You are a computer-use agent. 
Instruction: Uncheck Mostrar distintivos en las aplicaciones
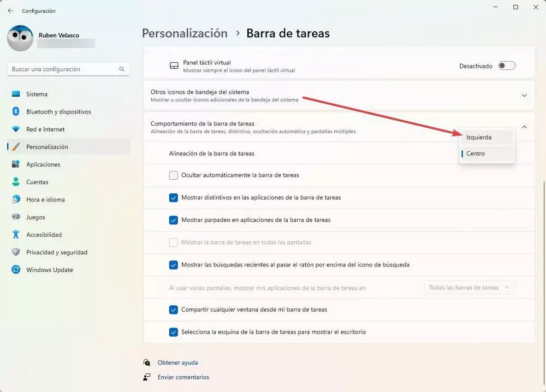[x=174, y=198]
